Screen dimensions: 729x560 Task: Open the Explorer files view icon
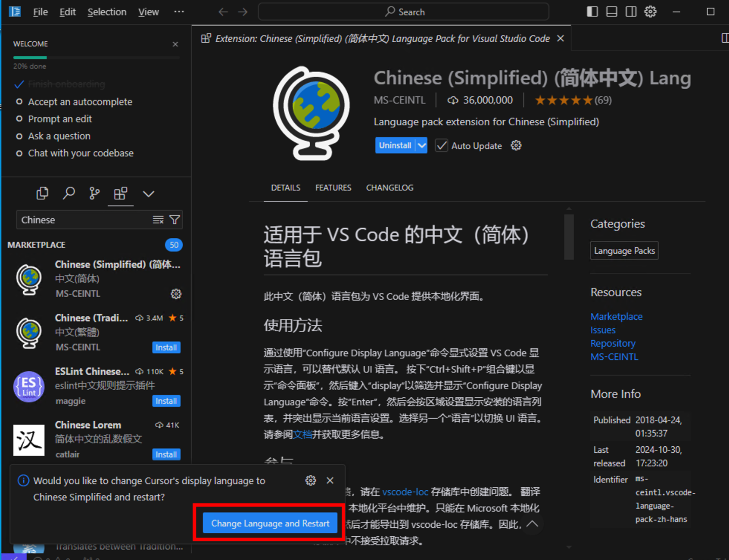(42, 193)
